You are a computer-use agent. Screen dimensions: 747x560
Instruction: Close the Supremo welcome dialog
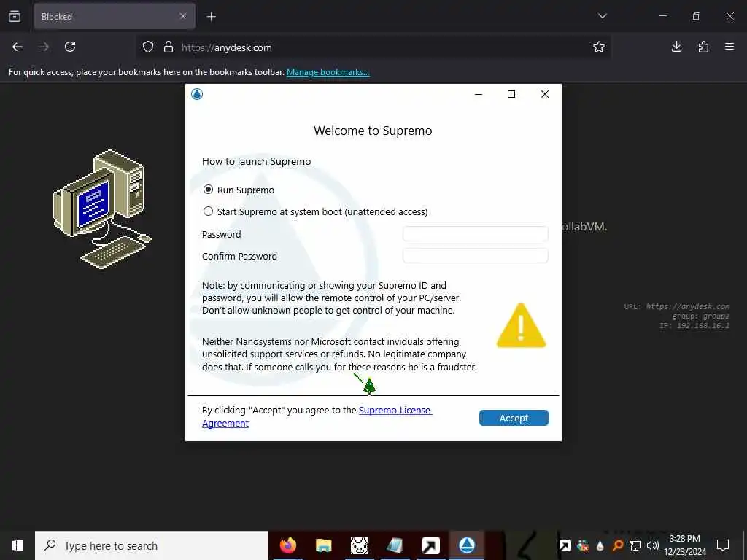544,94
